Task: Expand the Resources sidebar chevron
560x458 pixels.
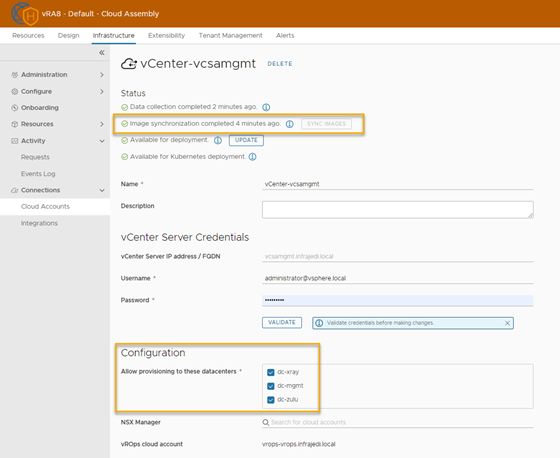Action: pos(102,124)
